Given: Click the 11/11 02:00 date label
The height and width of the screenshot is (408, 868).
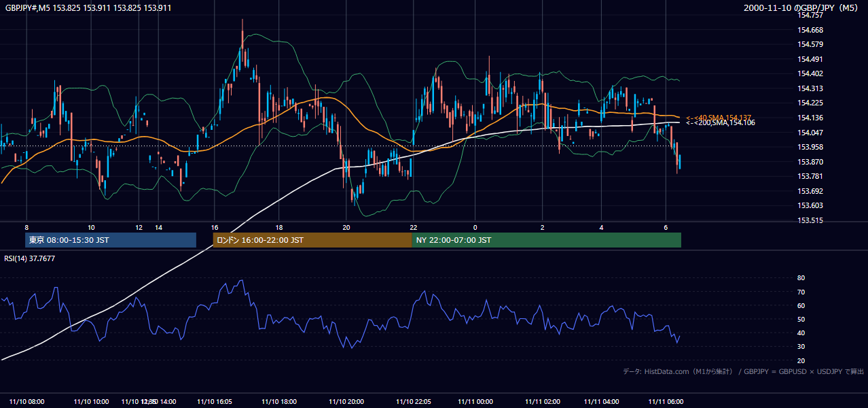Looking at the screenshot, I should 543,402.
